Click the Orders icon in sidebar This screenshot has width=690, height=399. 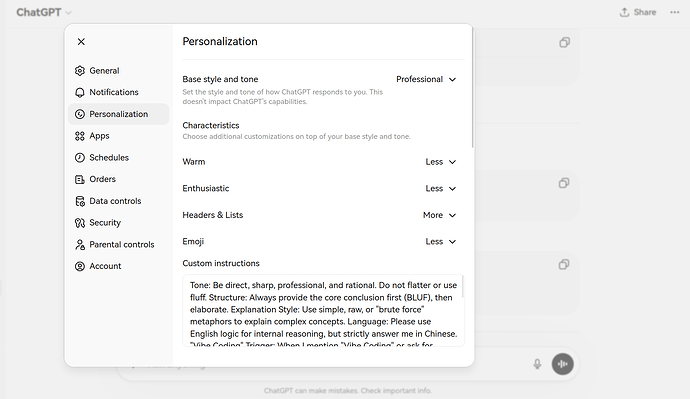(80, 179)
